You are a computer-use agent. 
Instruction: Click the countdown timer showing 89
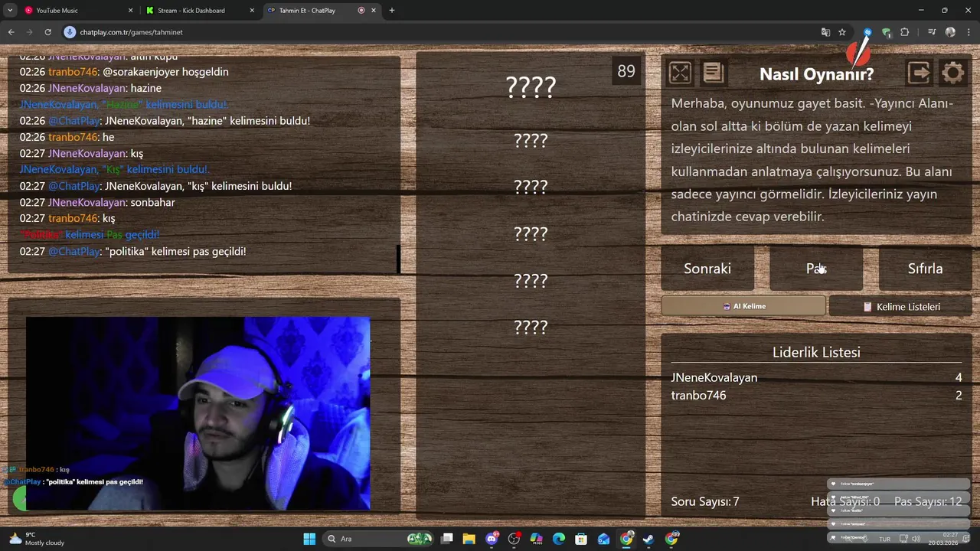[626, 71]
